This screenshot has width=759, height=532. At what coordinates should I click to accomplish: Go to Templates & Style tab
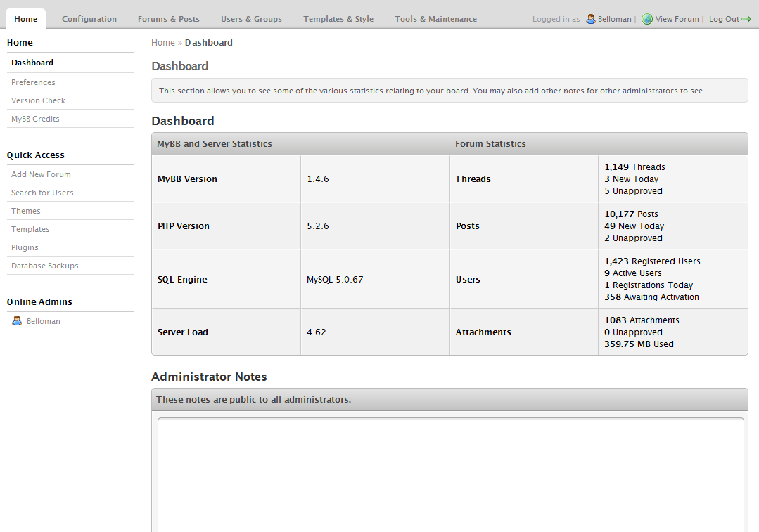338,19
